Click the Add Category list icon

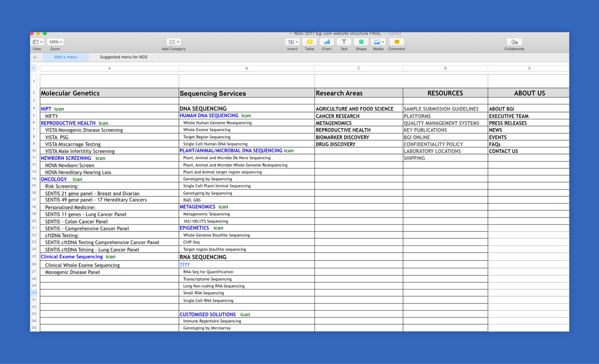coord(172,42)
